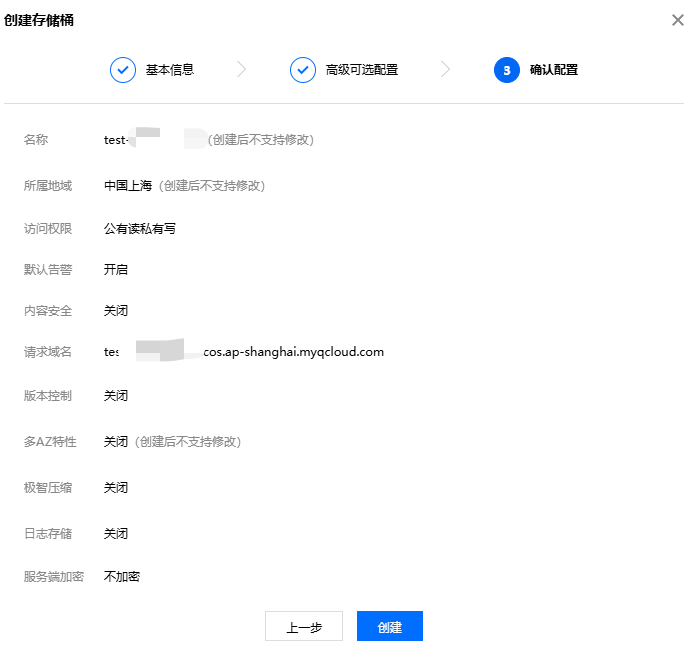
Task: Click the 高级可选配置 step checkmark icon
Action: [303, 70]
